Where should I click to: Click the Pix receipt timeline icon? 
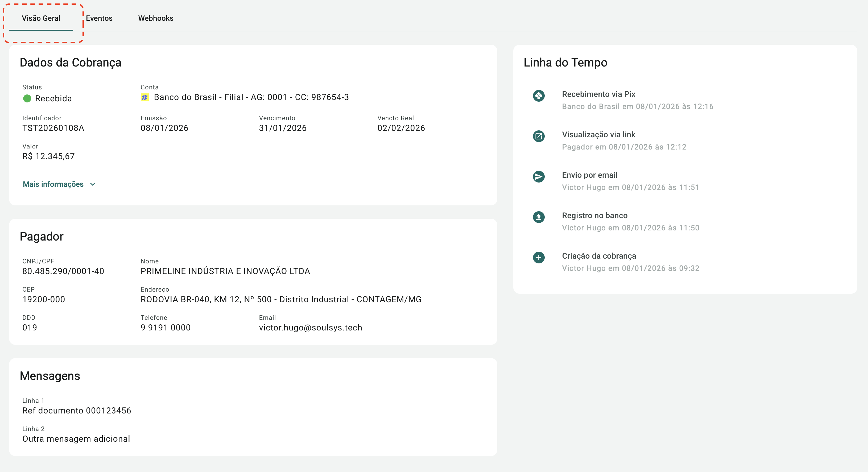539,96
